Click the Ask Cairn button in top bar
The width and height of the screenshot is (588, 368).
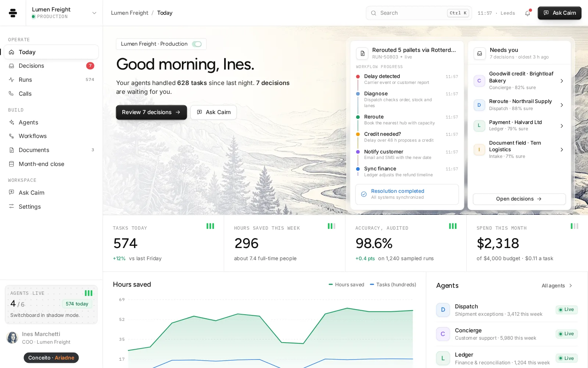click(559, 13)
